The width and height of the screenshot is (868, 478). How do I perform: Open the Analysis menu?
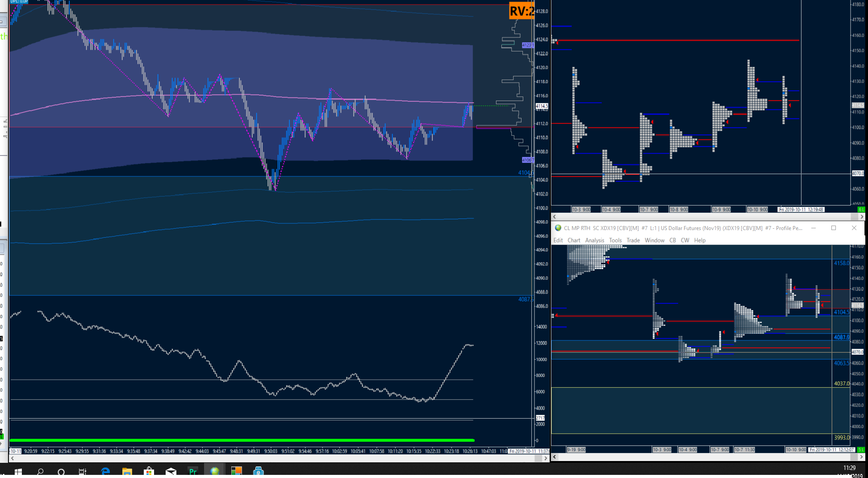[x=595, y=240]
